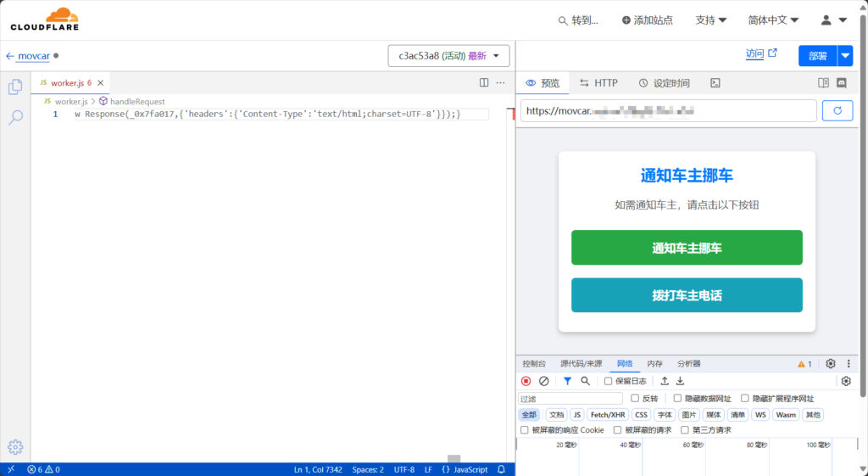Click the Ln 1, Col 7342 position indicator
The height and width of the screenshot is (476, 868).
click(318, 469)
